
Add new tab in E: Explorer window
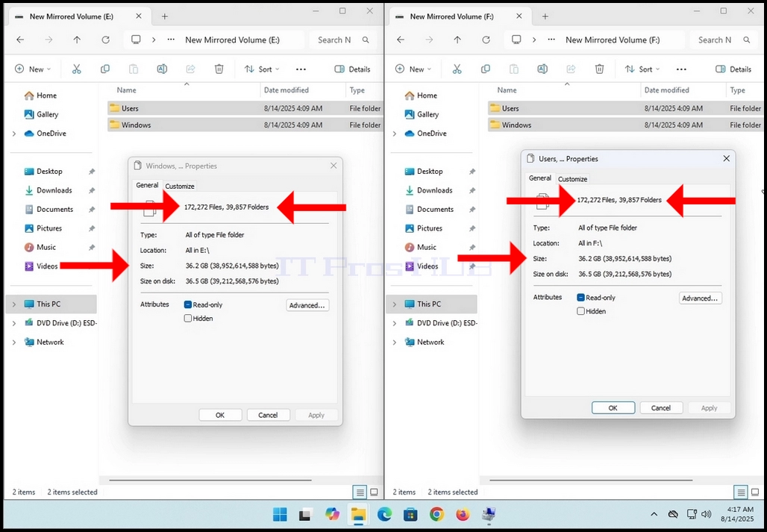coord(165,16)
